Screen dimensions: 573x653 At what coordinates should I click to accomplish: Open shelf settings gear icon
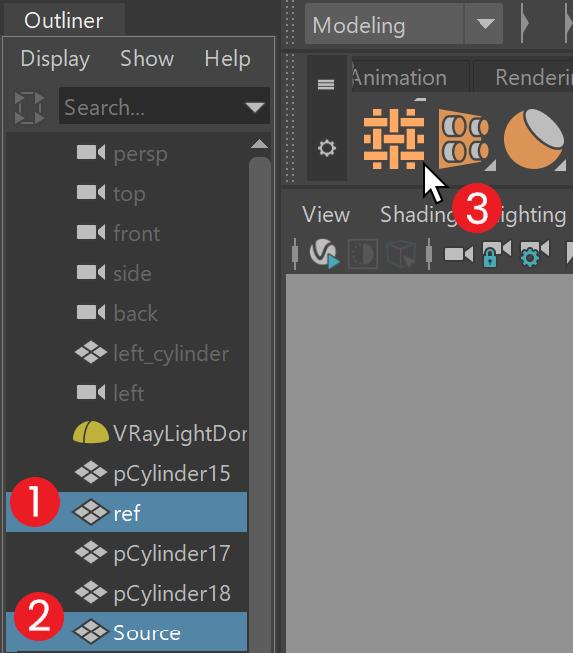click(326, 148)
